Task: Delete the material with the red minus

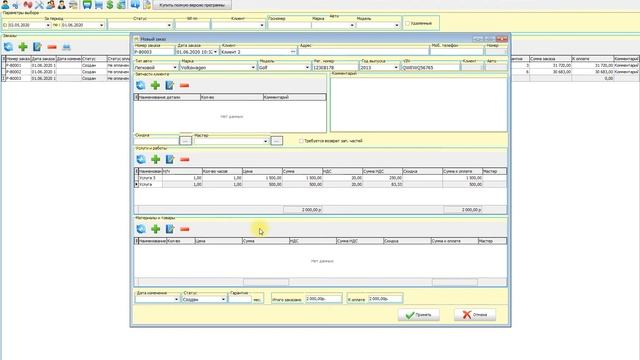Action: click(x=184, y=229)
